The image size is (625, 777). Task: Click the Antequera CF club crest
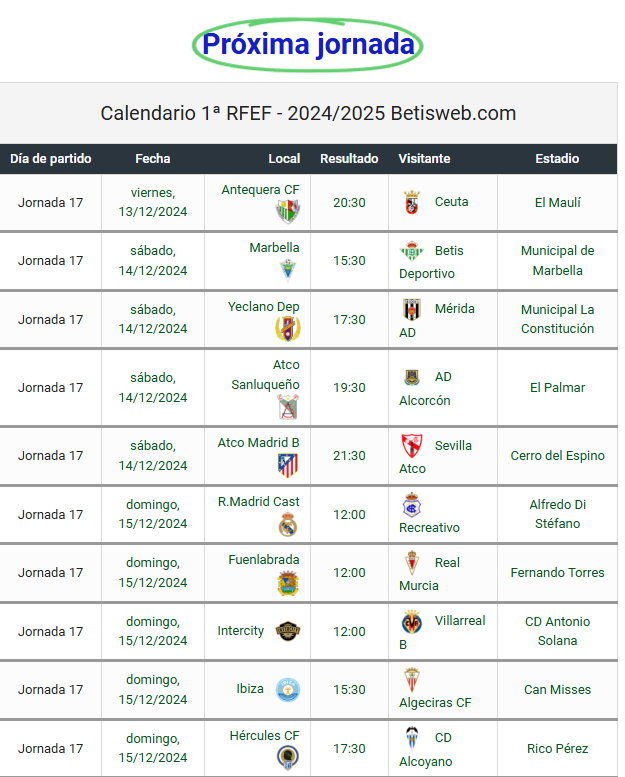point(288,211)
